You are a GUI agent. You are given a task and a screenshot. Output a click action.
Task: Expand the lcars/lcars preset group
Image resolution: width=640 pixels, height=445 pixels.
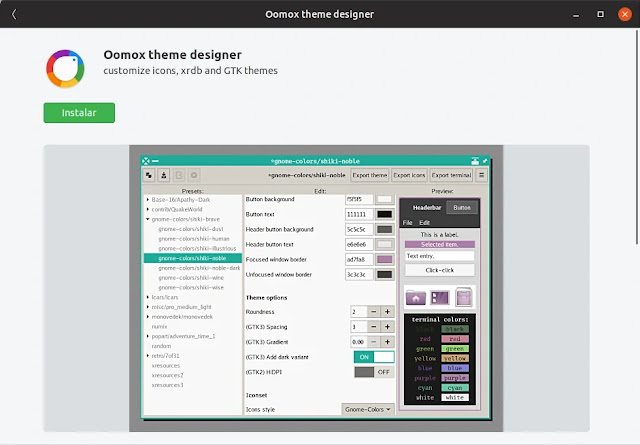click(x=148, y=297)
